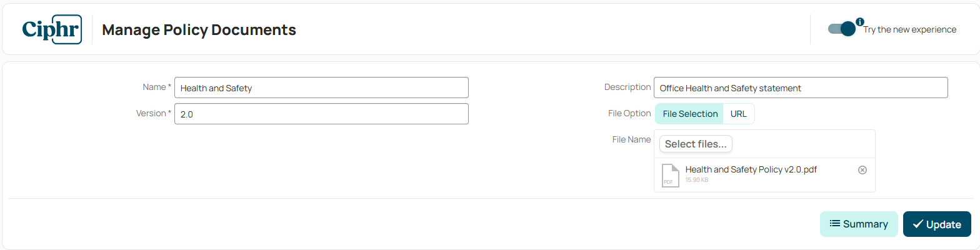Focus the Version field showing 2.0

tap(321, 114)
